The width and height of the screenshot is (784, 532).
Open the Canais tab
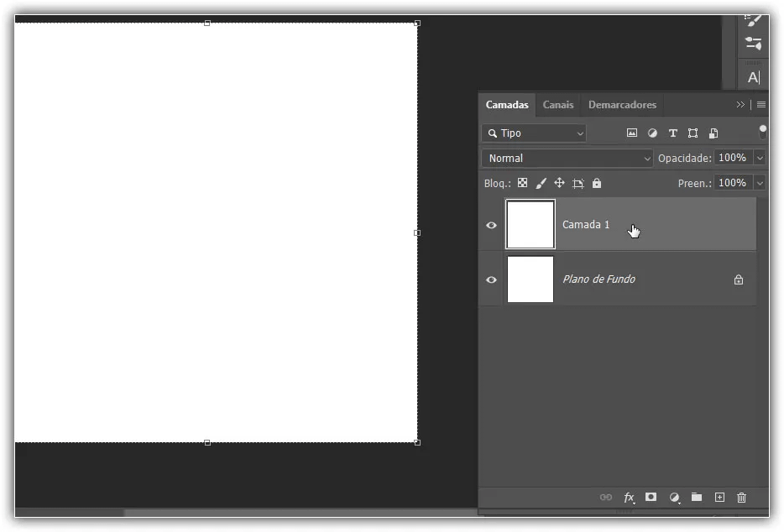click(x=558, y=105)
